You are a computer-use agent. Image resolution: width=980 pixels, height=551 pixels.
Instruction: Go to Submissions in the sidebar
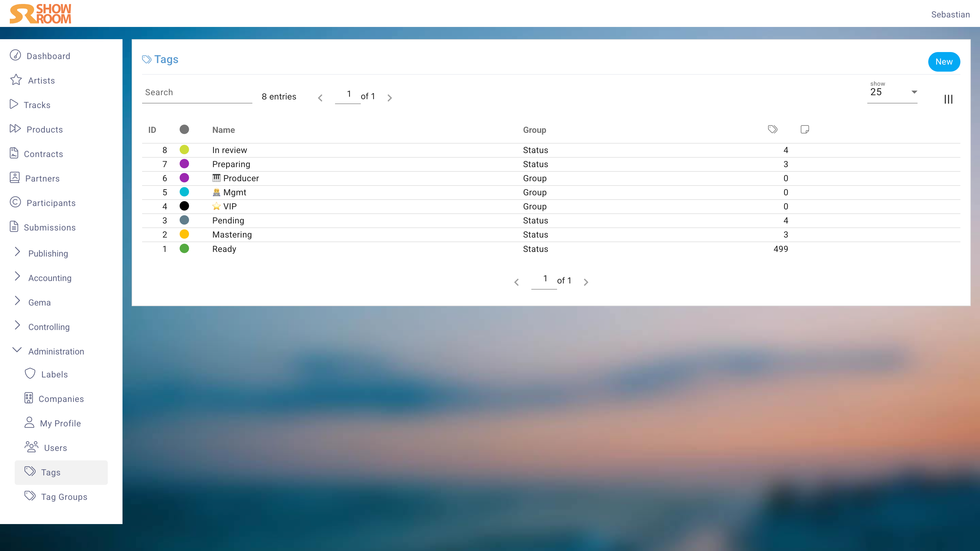[x=49, y=227]
